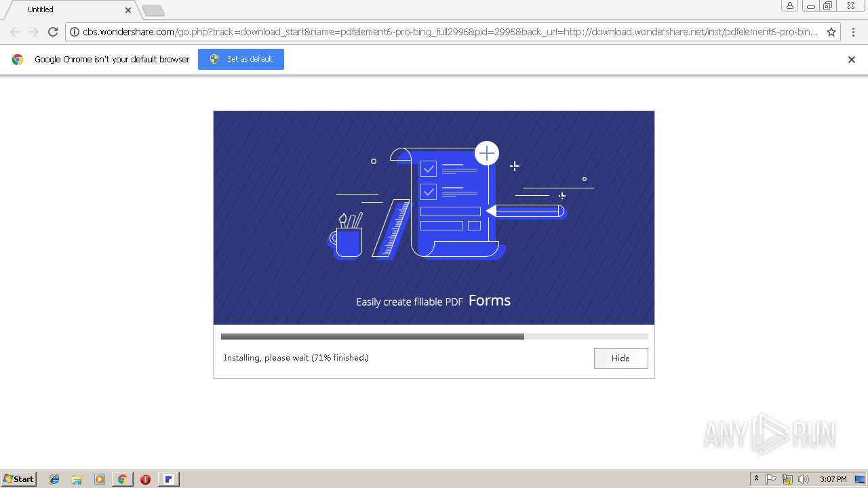Open volume control speaker icon
Image resolution: width=868 pixels, height=488 pixels.
coord(804,479)
